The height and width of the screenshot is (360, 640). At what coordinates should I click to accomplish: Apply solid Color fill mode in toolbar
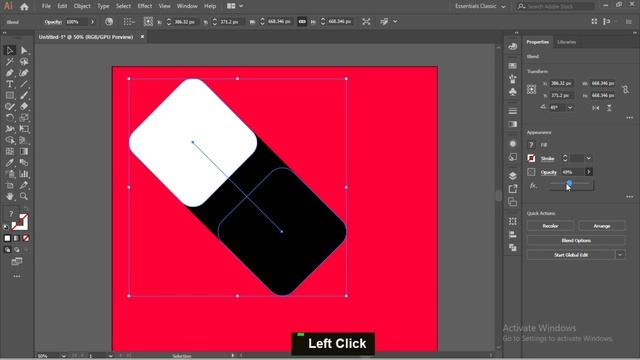click(x=7, y=238)
